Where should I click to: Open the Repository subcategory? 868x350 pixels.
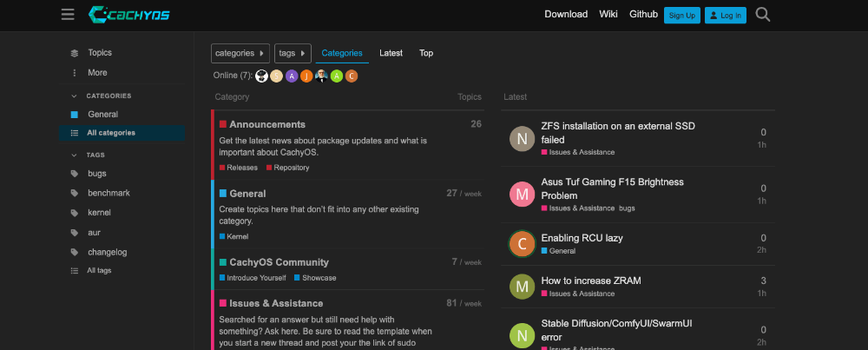288,168
